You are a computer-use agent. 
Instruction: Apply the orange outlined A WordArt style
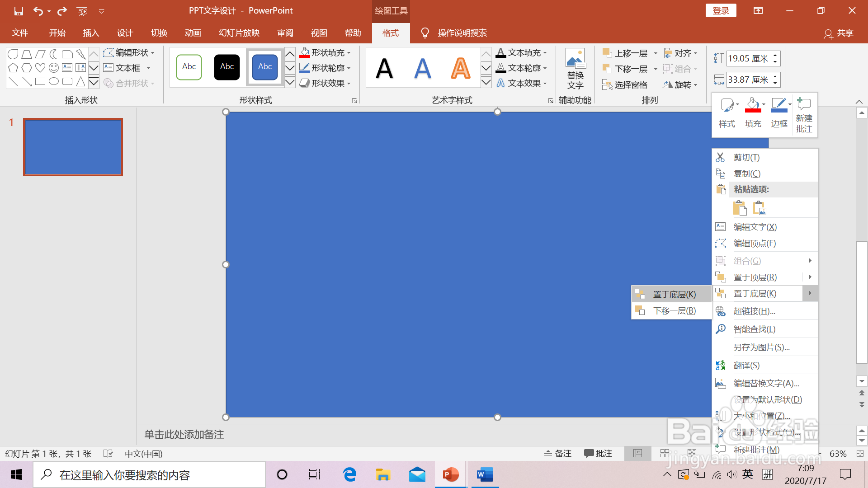pyautogui.click(x=461, y=68)
